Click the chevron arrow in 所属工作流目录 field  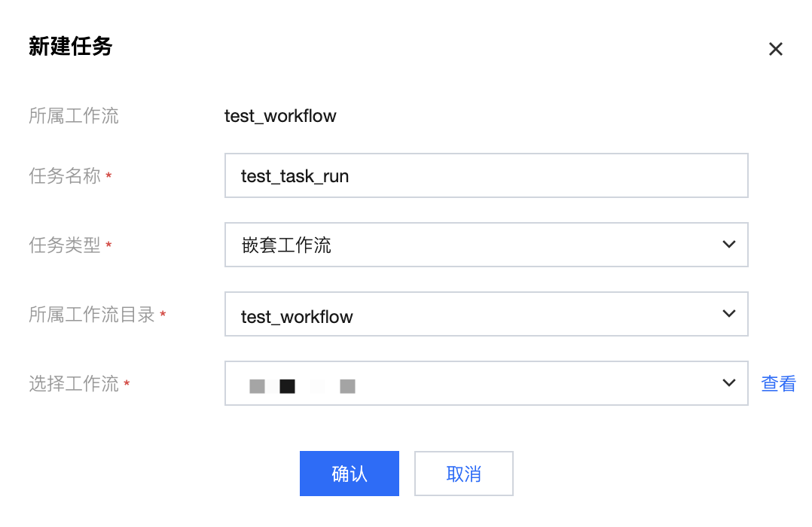728,313
